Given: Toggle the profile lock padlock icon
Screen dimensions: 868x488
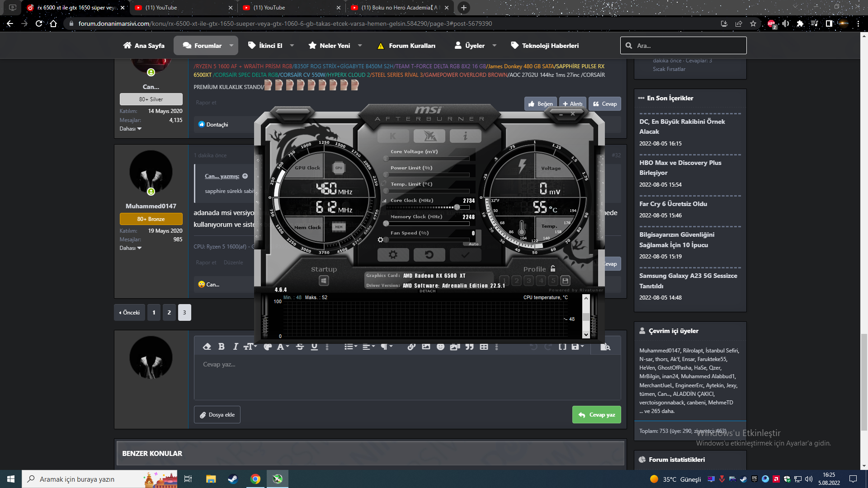Looking at the screenshot, I should [553, 269].
